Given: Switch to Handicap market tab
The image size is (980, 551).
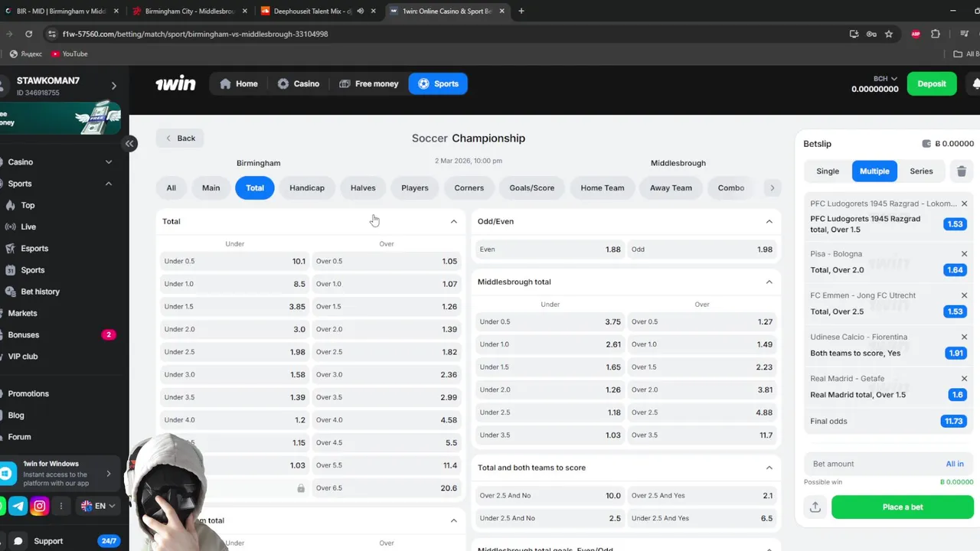Looking at the screenshot, I should [307, 187].
